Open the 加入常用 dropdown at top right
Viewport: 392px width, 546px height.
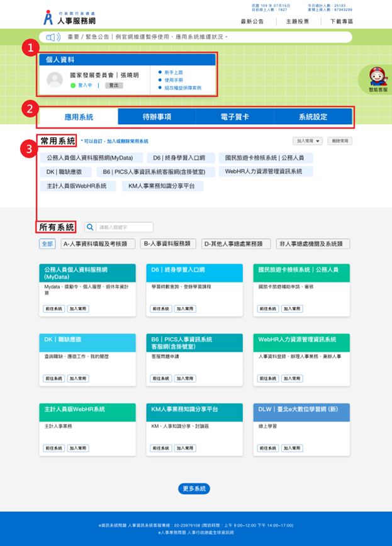[308, 142]
